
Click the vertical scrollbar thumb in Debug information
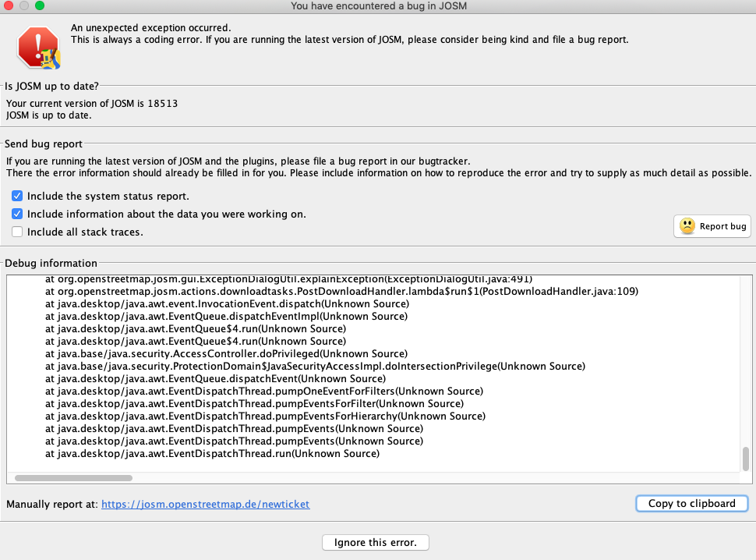[x=745, y=459]
